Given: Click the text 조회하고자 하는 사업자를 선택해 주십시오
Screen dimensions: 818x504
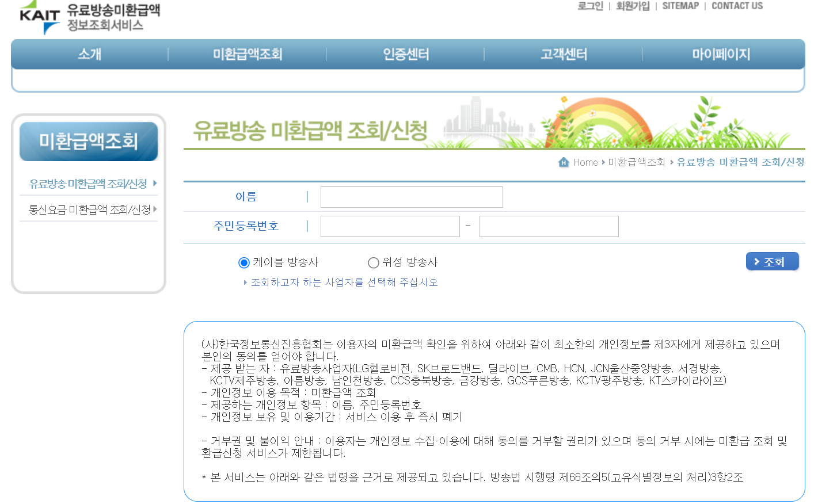Looking at the screenshot, I should (344, 282).
